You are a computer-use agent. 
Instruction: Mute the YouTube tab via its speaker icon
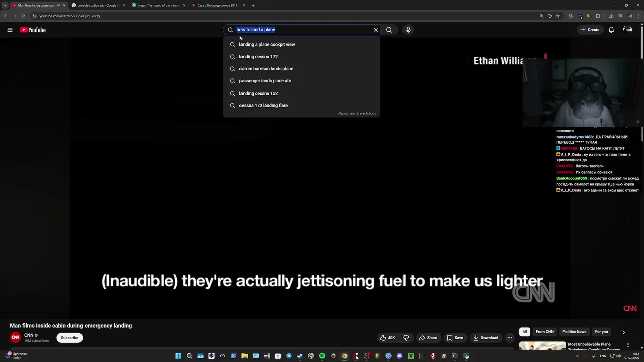pos(58,5)
